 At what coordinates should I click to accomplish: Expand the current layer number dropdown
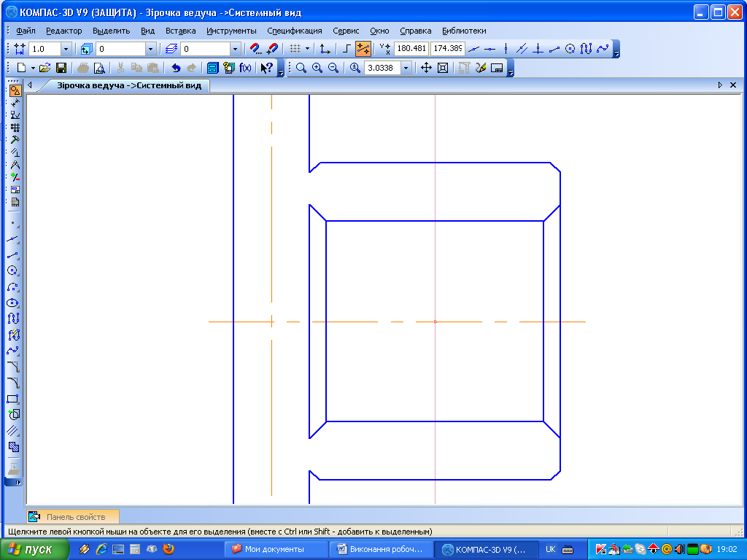(235, 49)
